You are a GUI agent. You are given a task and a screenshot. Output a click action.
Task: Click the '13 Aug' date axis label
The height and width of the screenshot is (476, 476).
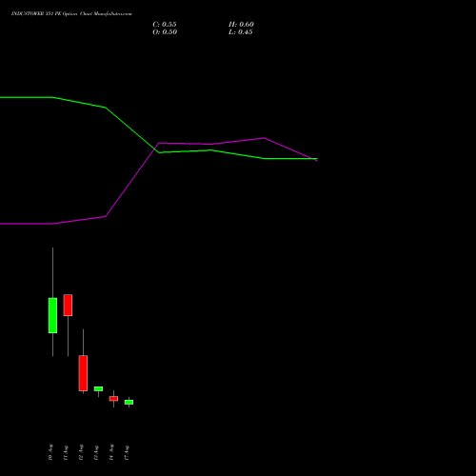pos(96,452)
